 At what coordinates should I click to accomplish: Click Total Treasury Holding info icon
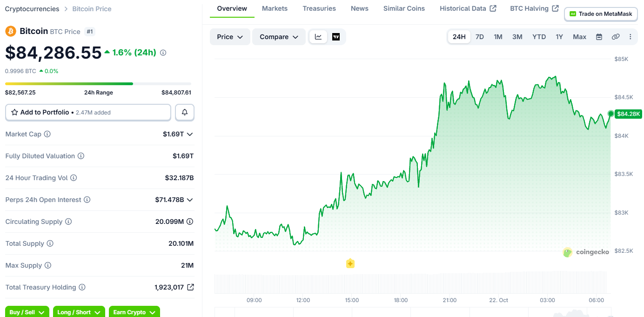pos(82,287)
